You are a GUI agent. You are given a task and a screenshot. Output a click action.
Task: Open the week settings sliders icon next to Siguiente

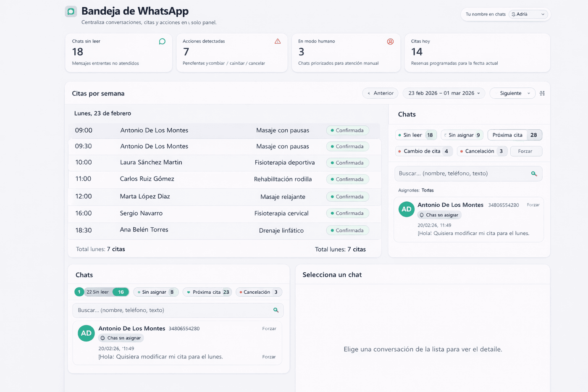click(542, 93)
